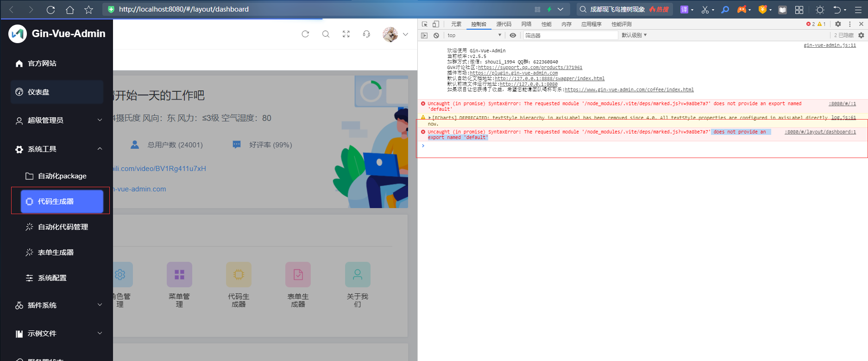The width and height of the screenshot is (868, 361).
Task: Switch to the 元素 DevTools tab
Action: point(456,24)
